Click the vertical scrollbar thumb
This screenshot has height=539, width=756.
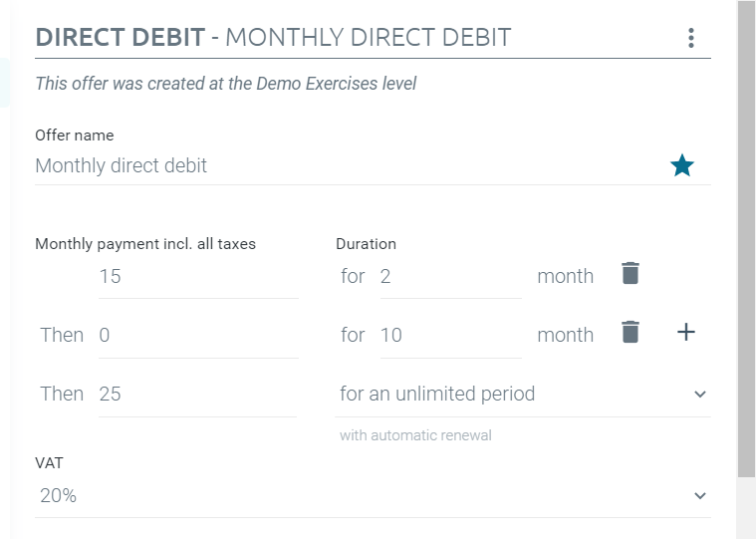pos(746,239)
